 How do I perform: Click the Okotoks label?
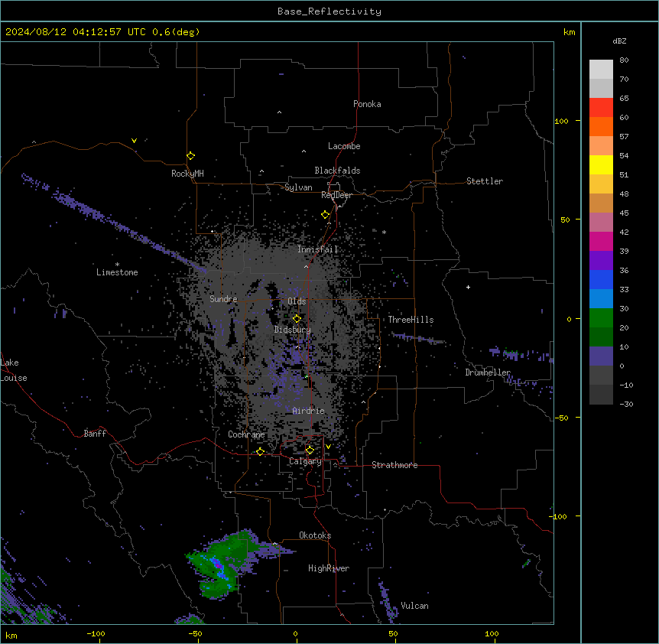tap(315, 535)
